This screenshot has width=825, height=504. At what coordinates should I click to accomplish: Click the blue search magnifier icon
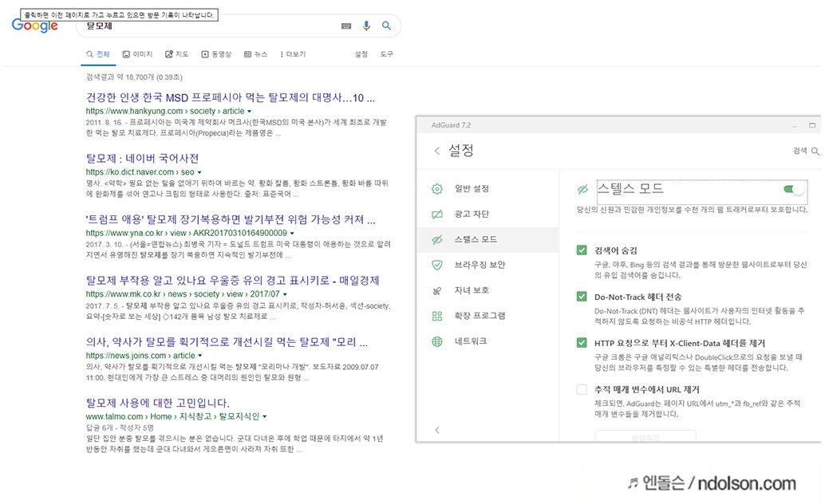click(x=386, y=26)
